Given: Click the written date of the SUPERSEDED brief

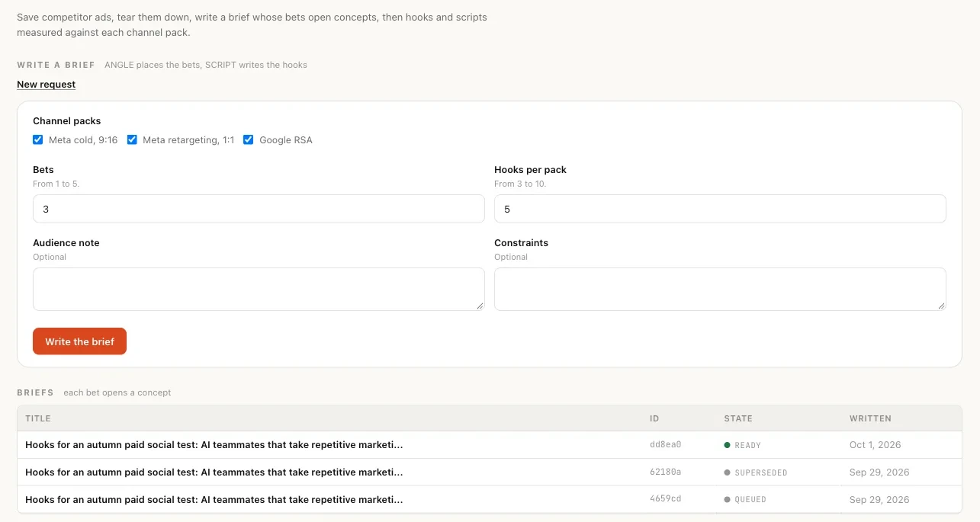Looking at the screenshot, I should 879,472.
